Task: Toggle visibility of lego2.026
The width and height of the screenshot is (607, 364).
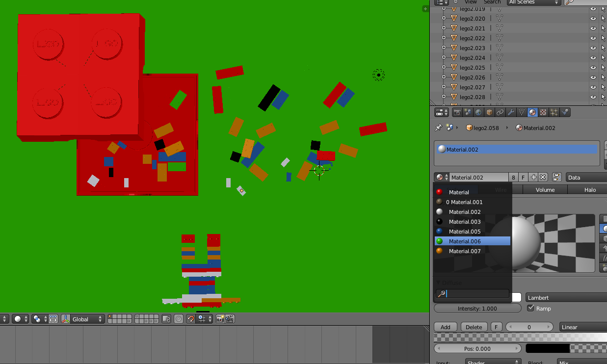Action: pyautogui.click(x=593, y=78)
